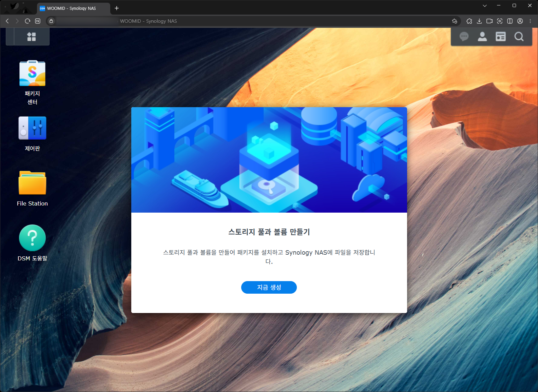Go back in browser history
The image size is (538, 392).
point(7,21)
